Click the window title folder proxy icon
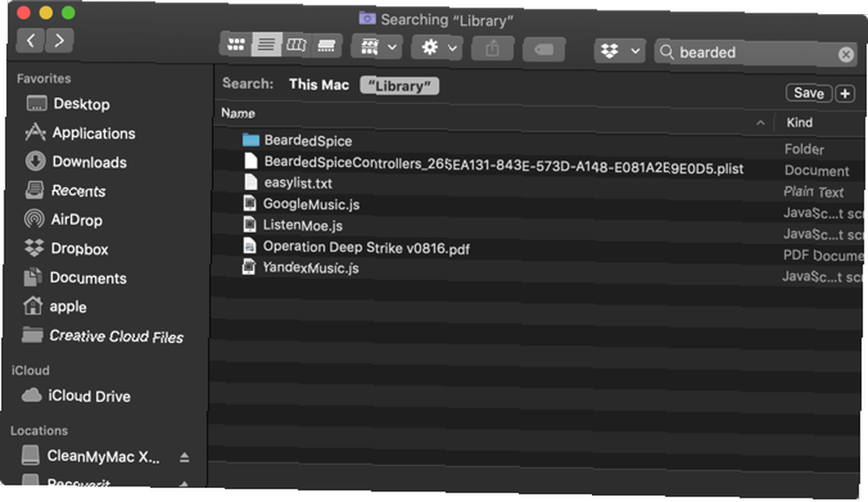868x502 pixels. (367, 18)
